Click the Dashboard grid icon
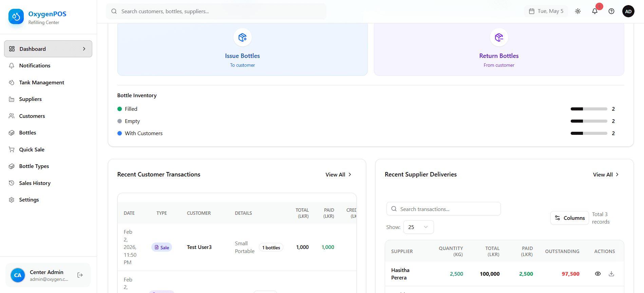This screenshot has height=293, width=644. (12, 49)
